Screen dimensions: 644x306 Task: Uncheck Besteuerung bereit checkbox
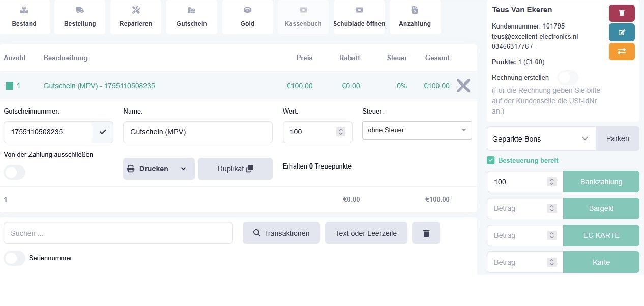pos(491,160)
